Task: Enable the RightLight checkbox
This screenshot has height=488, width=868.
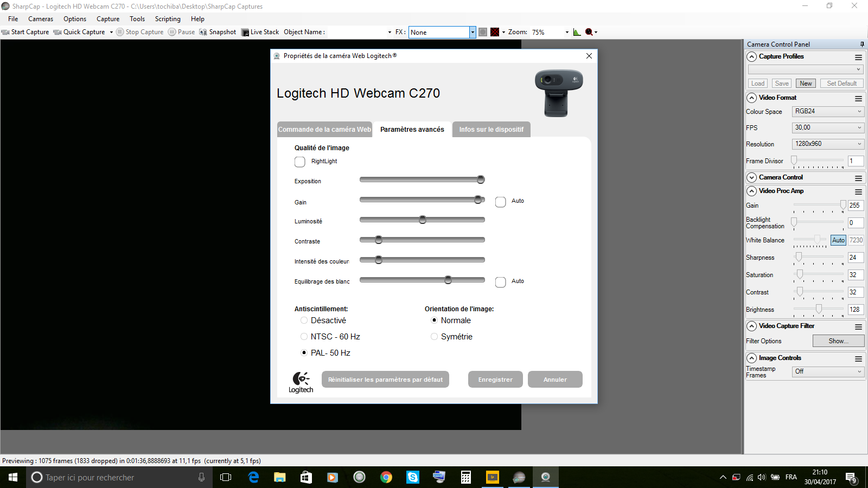Action: point(300,162)
